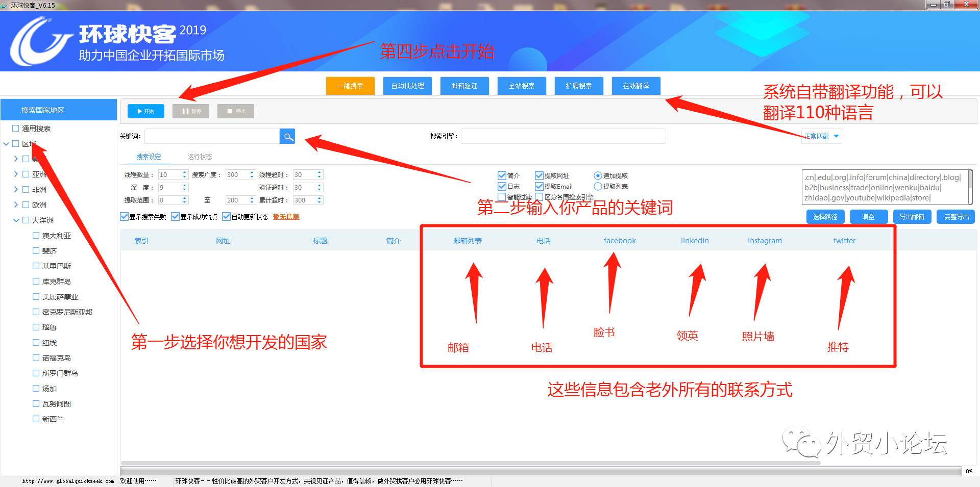Image resolution: width=980 pixels, height=487 pixels.
Task: Click the 清空 (Clear) button
Action: pyautogui.click(x=868, y=217)
